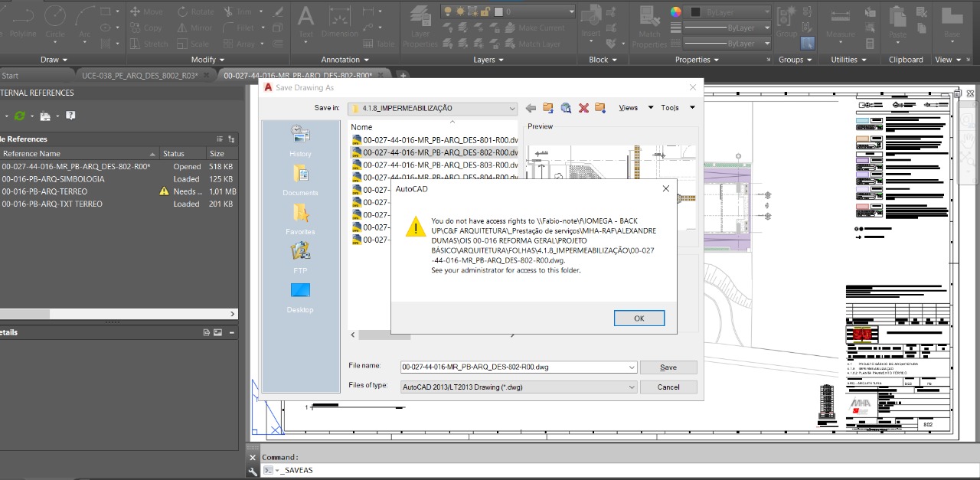Click OK in the AutoCAD warning dialog
The height and width of the screenshot is (480, 980).
(639, 318)
